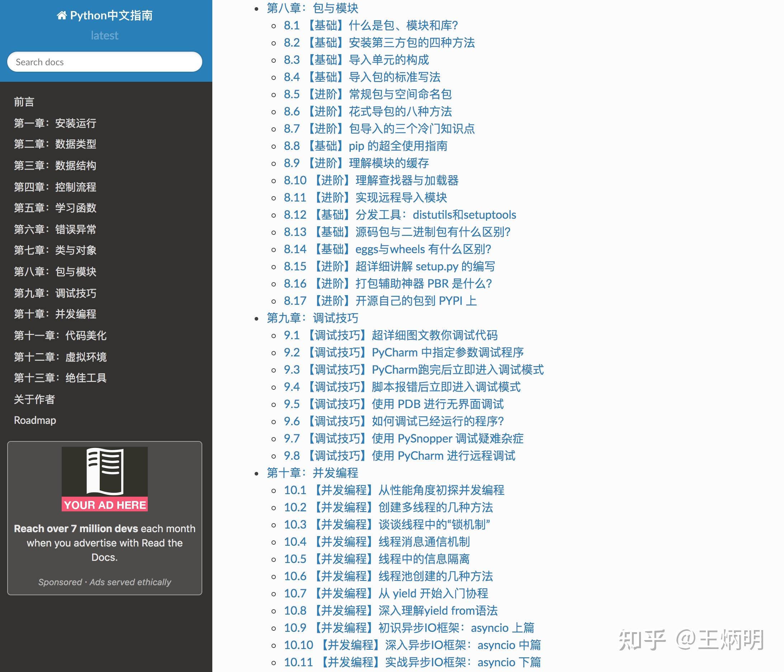Select 第十二章：虚拟环境 in sidebar

pyautogui.click(x=61, y=357)
